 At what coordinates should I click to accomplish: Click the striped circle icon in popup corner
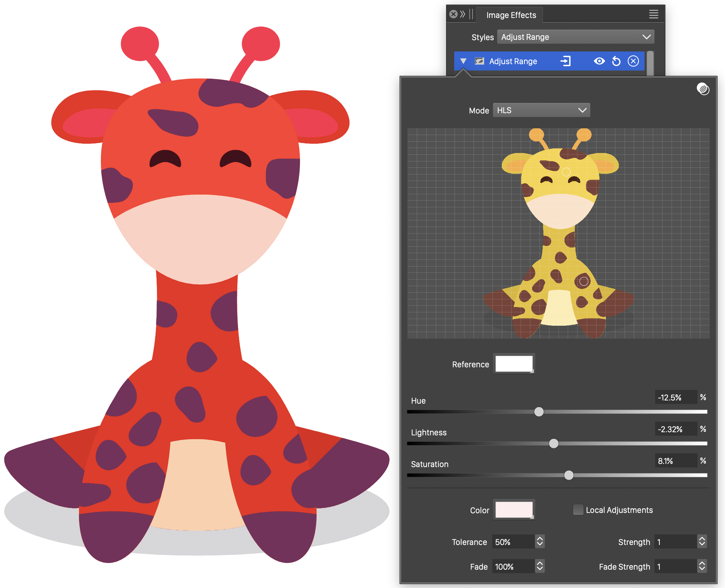703,89
